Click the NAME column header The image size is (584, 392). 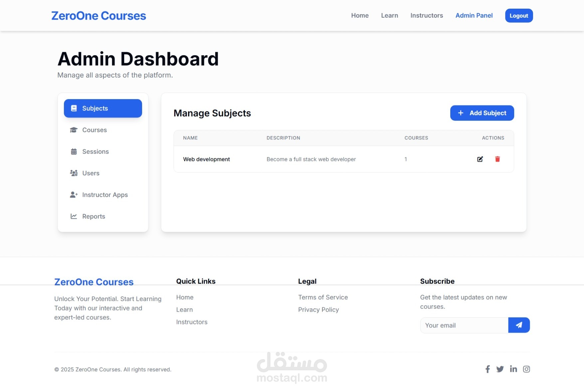point(190,138)
